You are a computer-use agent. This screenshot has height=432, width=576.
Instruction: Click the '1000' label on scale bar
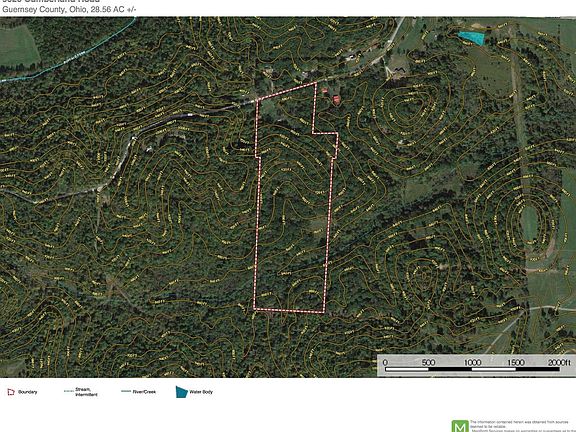point(472,363)
